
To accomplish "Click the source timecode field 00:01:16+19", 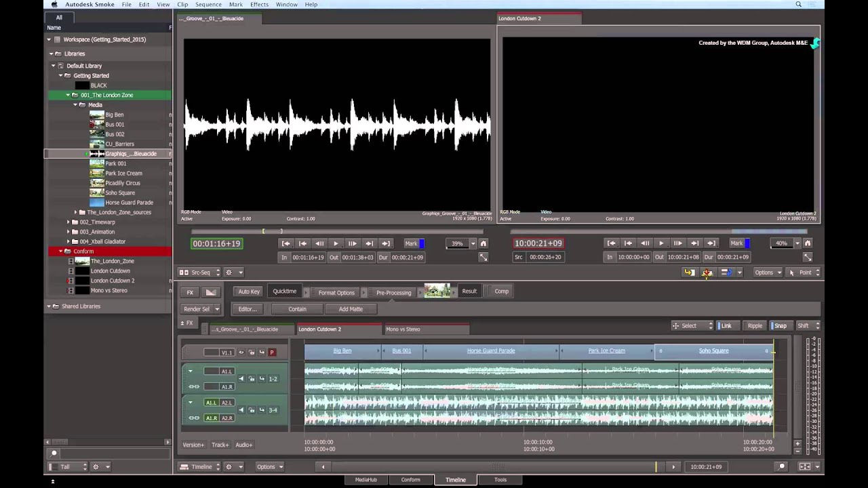I will click(x=216, y=243).
